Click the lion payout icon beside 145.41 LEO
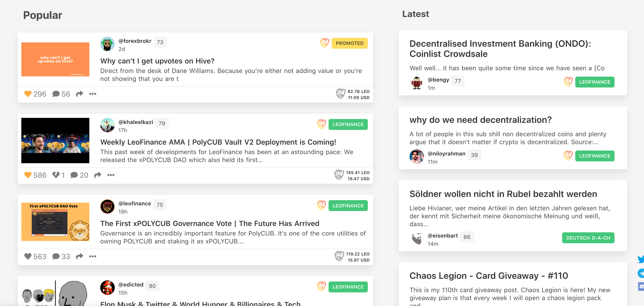The height and width of the screenshot is (306, 644). [339, 175]
